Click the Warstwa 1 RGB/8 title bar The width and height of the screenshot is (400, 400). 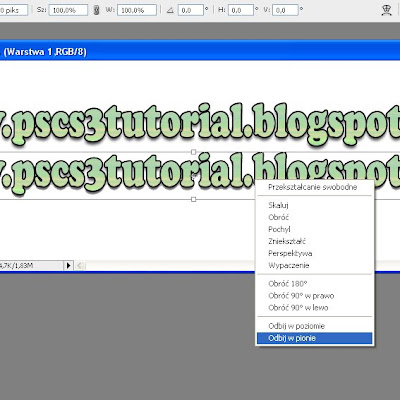[200, 52]
